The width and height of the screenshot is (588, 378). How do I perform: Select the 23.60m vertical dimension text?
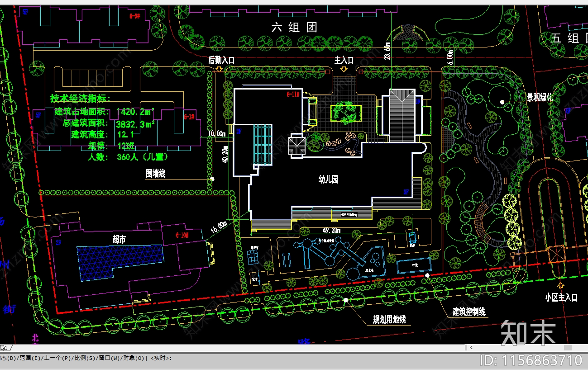coord(387,51)
